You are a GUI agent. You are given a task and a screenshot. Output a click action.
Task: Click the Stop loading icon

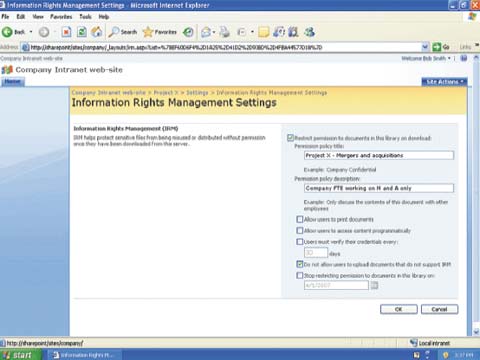66,32
